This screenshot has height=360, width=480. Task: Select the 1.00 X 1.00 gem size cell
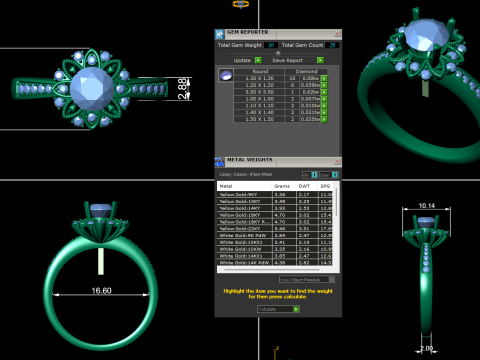click(x=259, y=99)
